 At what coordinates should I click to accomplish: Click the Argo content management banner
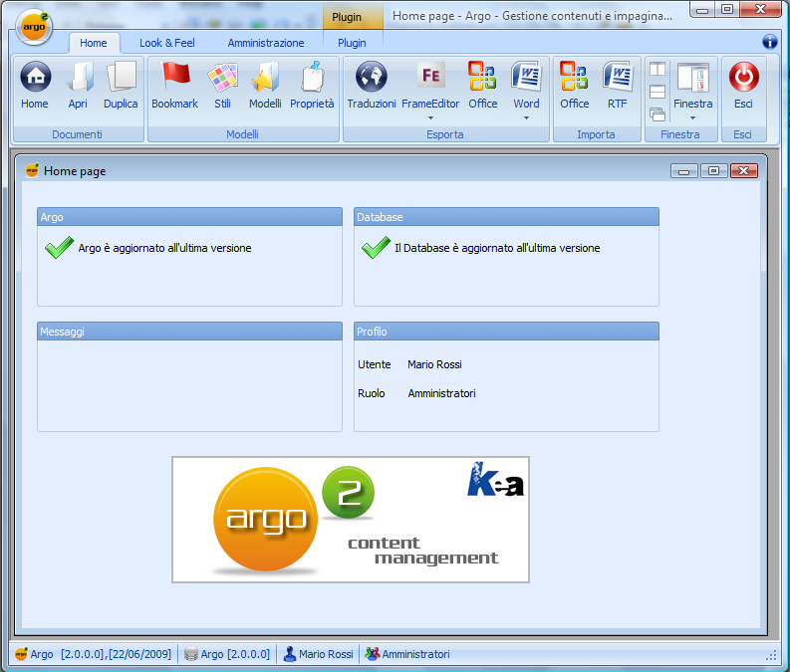(351, 520)
